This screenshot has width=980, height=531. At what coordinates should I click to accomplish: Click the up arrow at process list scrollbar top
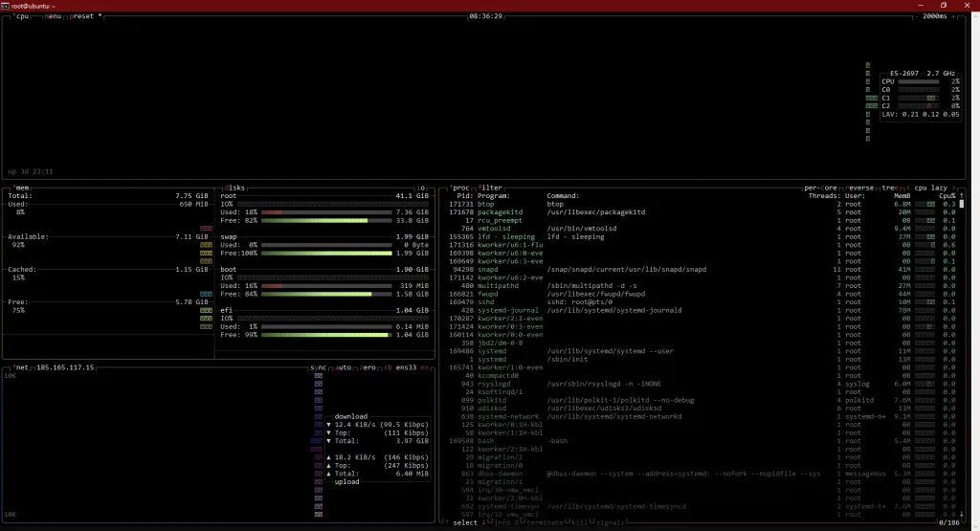click(x=961, y=195)
